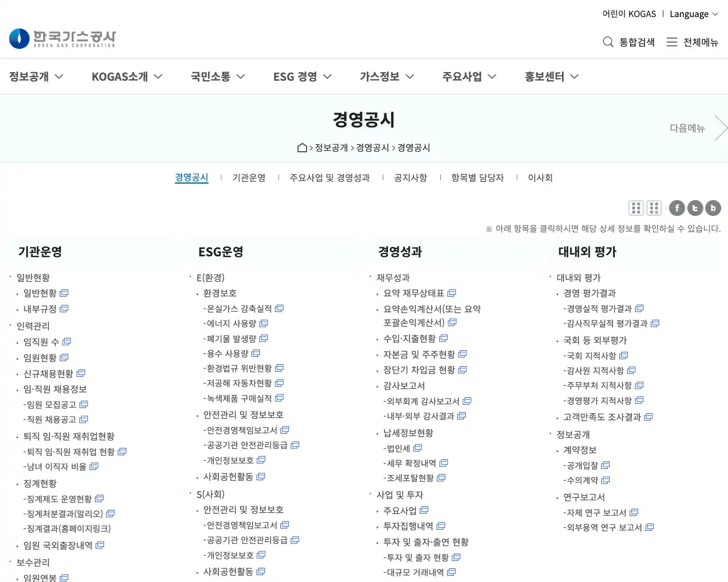This screenshot has height=582, width=728.
Task: Open the 국민소통 dropdown menu
Action: point(218,77)
